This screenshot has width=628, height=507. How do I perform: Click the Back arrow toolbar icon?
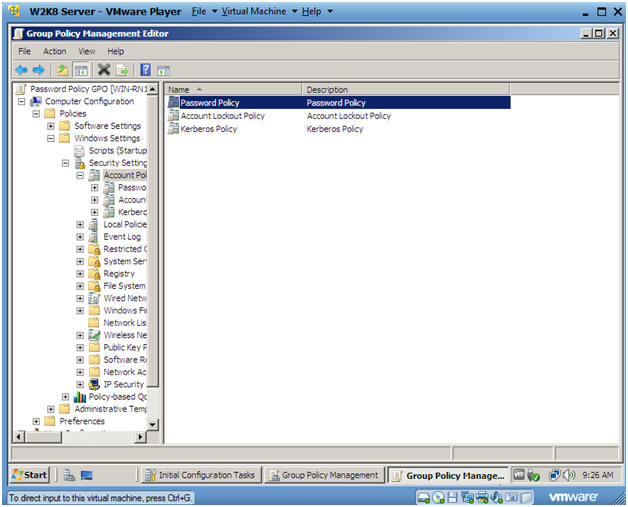(21, 70)
